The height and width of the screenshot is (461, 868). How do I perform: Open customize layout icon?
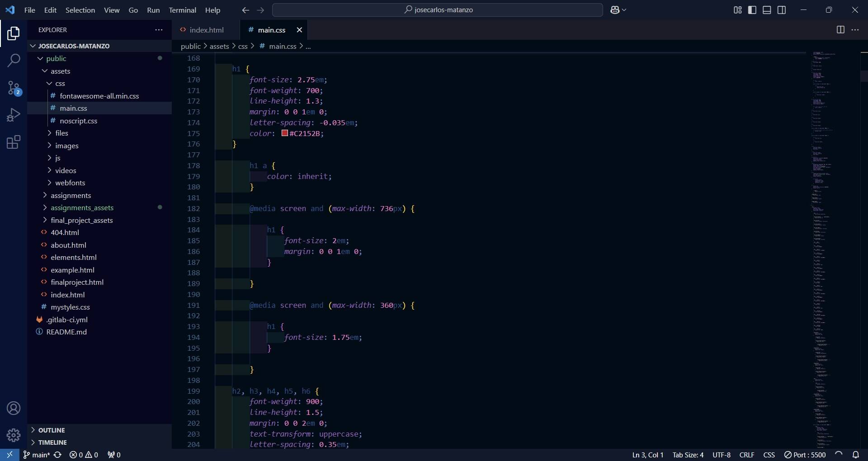(x=738, y=10)
